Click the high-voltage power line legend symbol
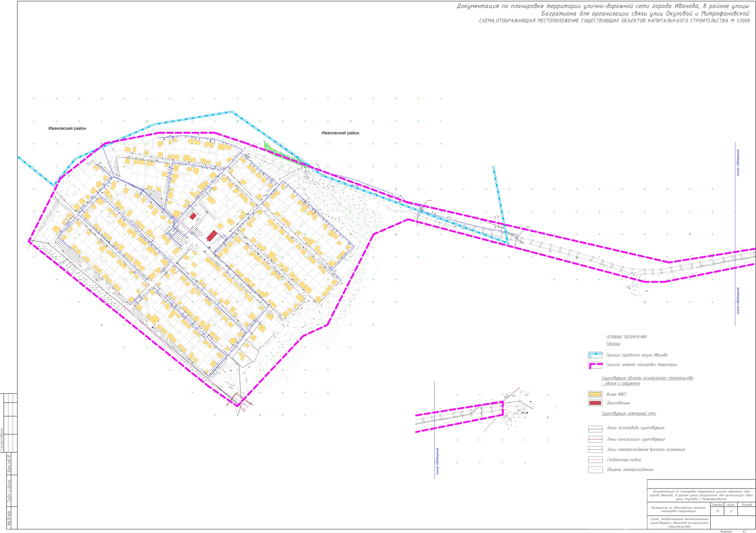Viewport: 756px width, 533px height. (595, 450)
